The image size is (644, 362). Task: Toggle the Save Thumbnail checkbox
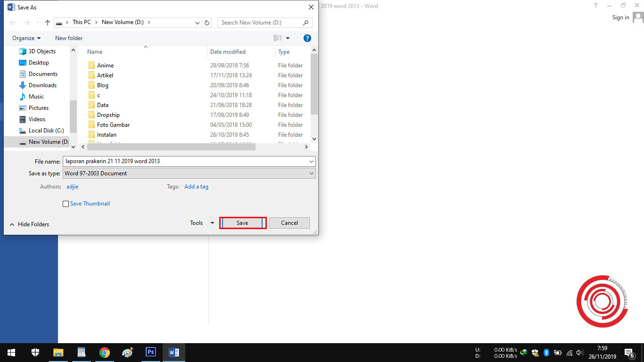point(66,204)
